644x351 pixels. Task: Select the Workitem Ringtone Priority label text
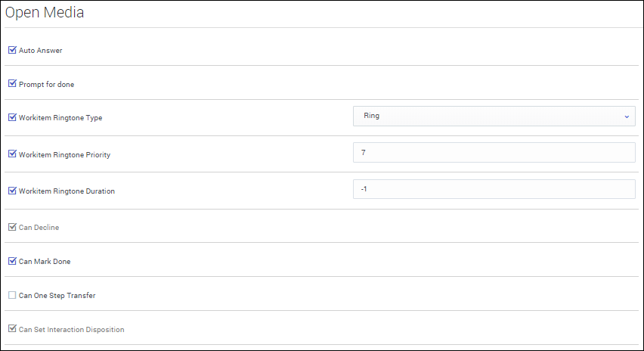point(64,154)
